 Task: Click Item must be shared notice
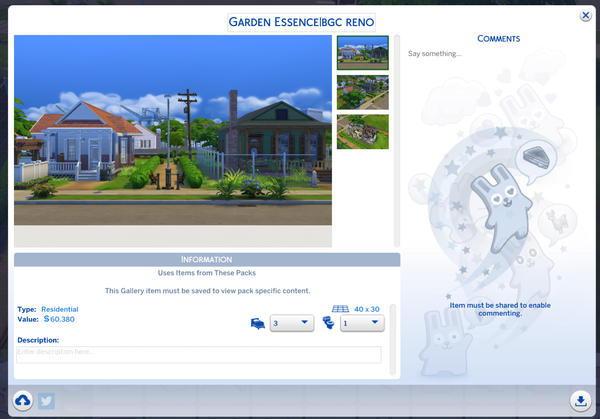(x=500, y=309)
